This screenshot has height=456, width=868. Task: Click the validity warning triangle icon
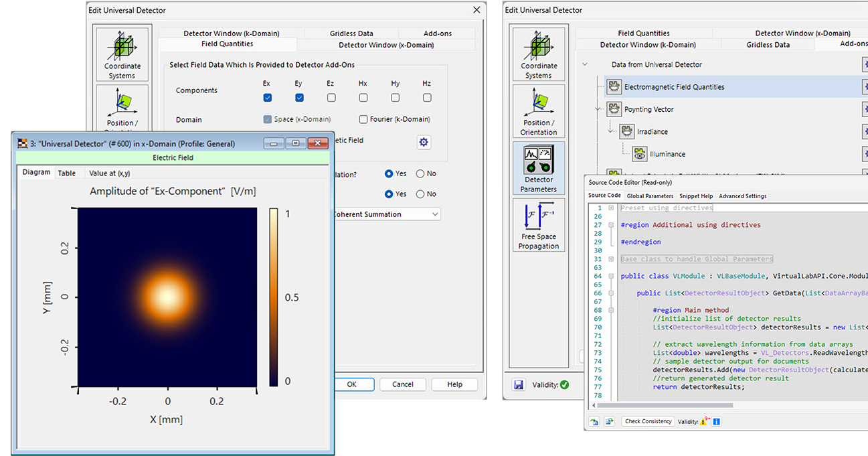[x=704, y=422]
